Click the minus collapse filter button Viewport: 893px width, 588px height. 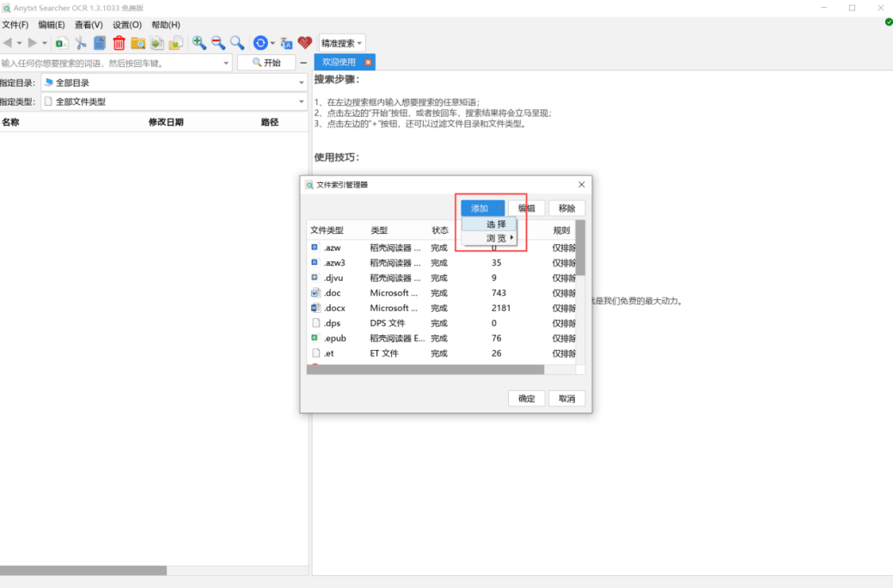click(303, 63)
